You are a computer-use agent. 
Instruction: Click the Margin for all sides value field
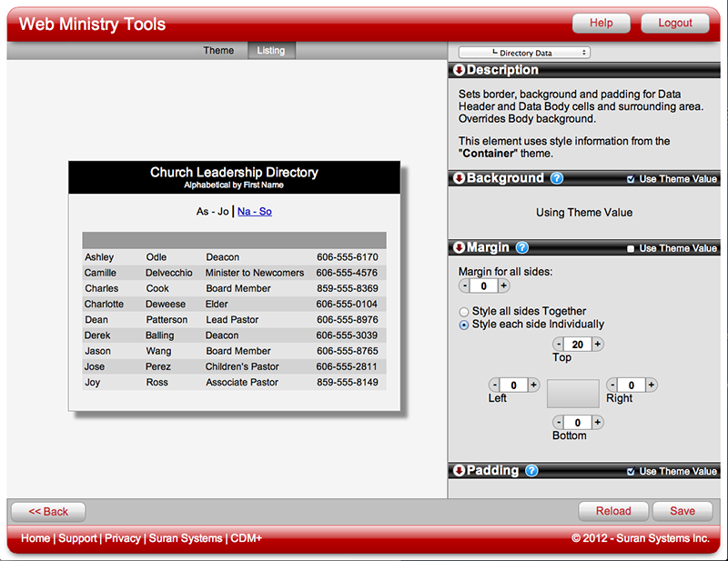[x=484, y=286]
